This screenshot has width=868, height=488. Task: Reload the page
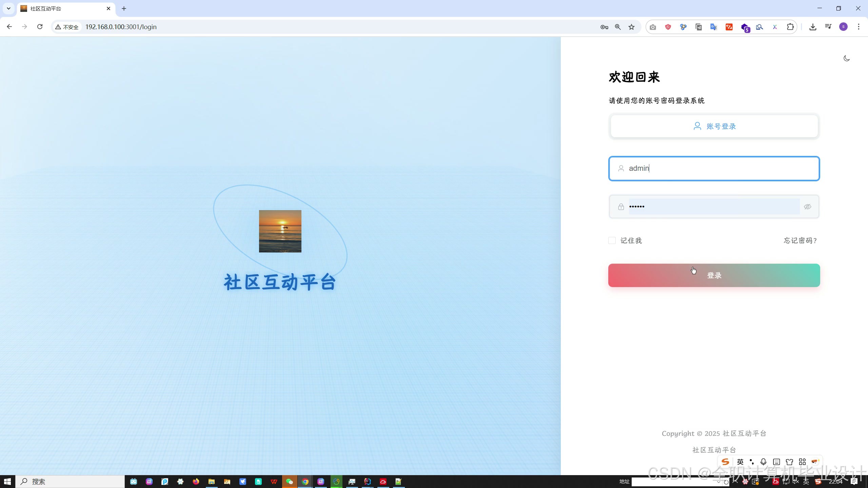40,27
